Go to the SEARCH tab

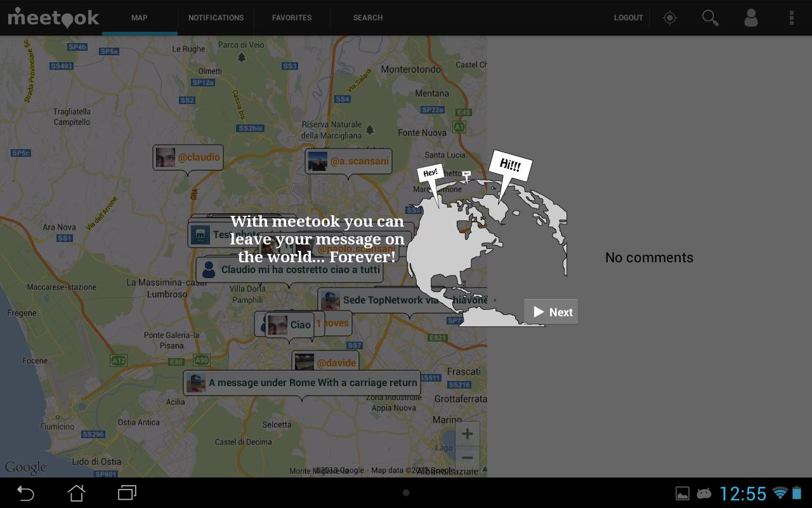coord(368,18)
